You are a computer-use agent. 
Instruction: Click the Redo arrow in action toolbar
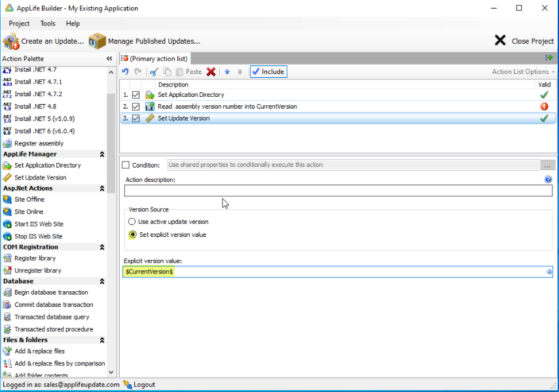138,71
